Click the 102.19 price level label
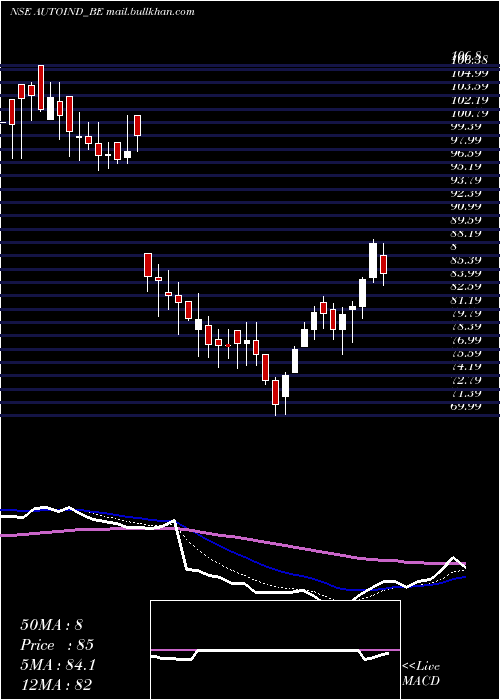500x700 pixels. [x=471, y=100]
